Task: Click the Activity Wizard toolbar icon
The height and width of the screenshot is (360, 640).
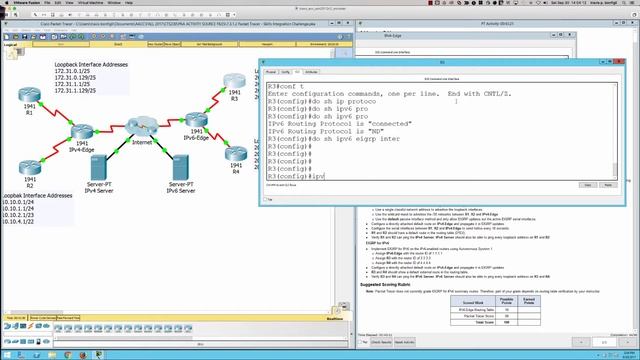Action: 42,37
